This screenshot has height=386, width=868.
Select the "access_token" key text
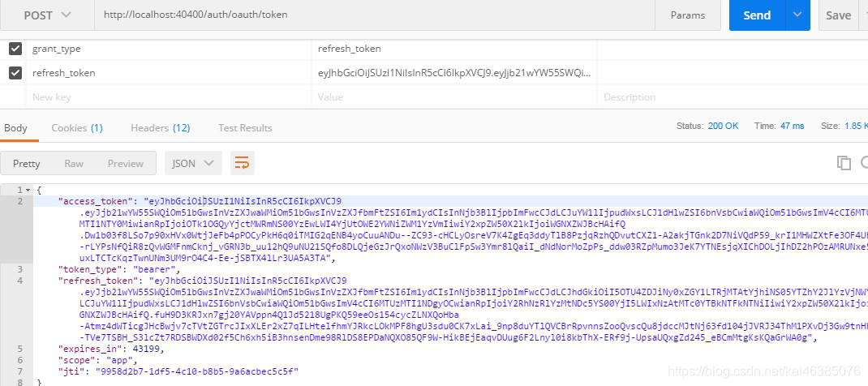[94, 201]
